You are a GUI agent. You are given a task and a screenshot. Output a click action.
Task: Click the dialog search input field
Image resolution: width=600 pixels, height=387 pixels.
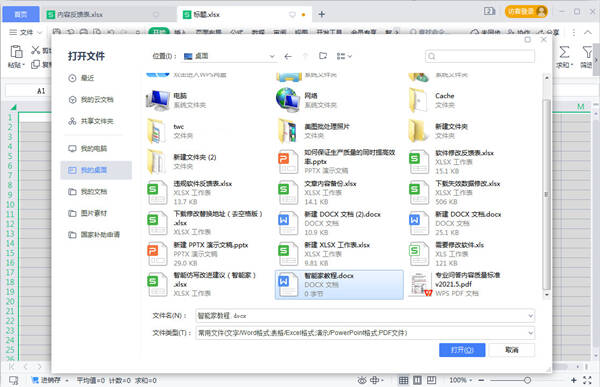(480, 56)
